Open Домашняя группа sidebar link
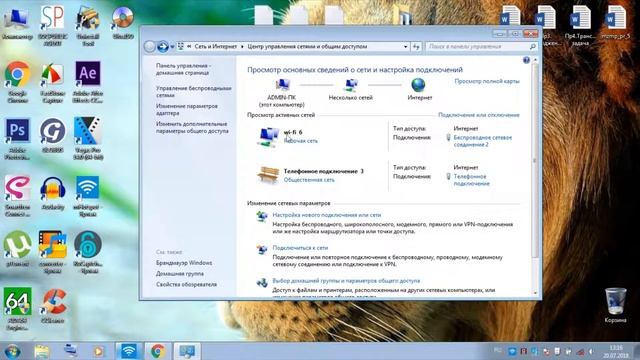 pos(180,274)
